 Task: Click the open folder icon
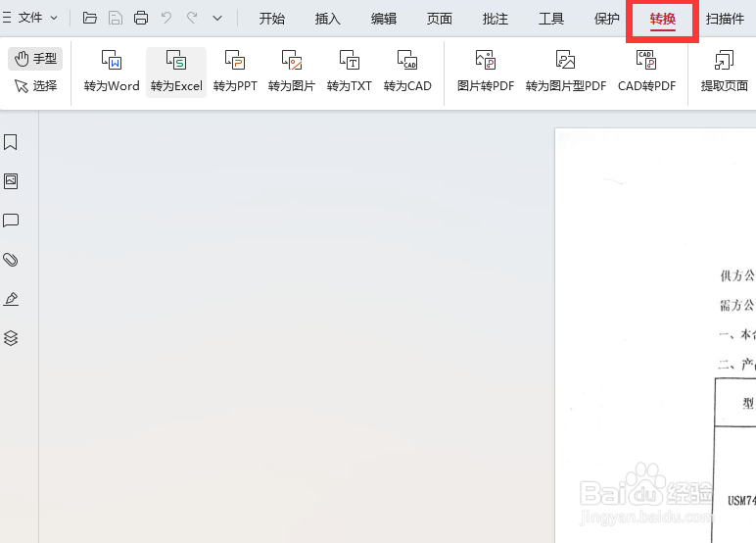[90, 18]
